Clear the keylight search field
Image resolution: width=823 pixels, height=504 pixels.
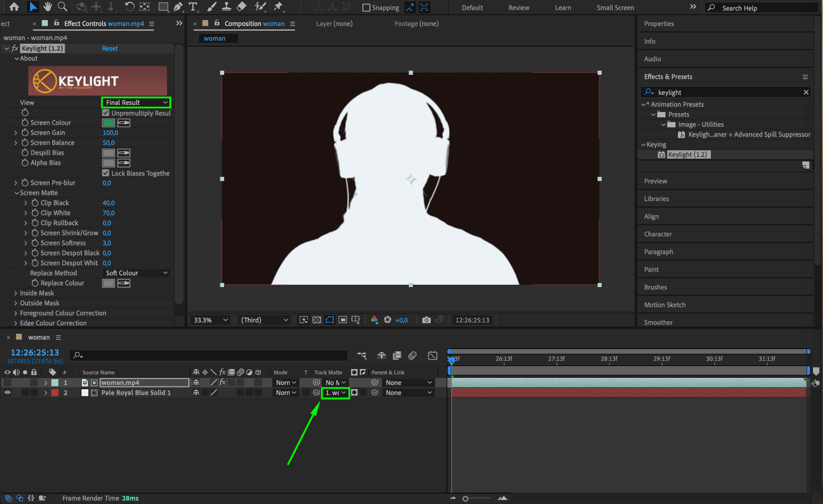(x=806, y=92)
